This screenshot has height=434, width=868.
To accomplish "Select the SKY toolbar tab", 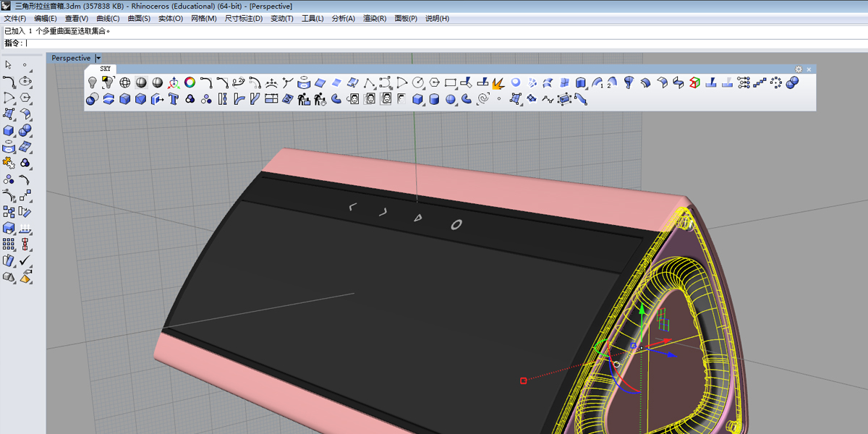I will point(106,69).
